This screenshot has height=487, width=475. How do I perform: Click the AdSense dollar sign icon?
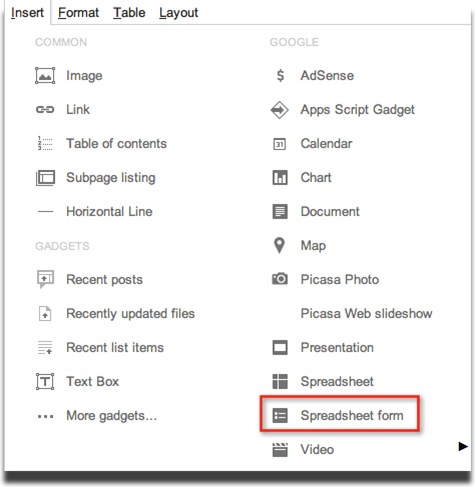click(280, 76)
